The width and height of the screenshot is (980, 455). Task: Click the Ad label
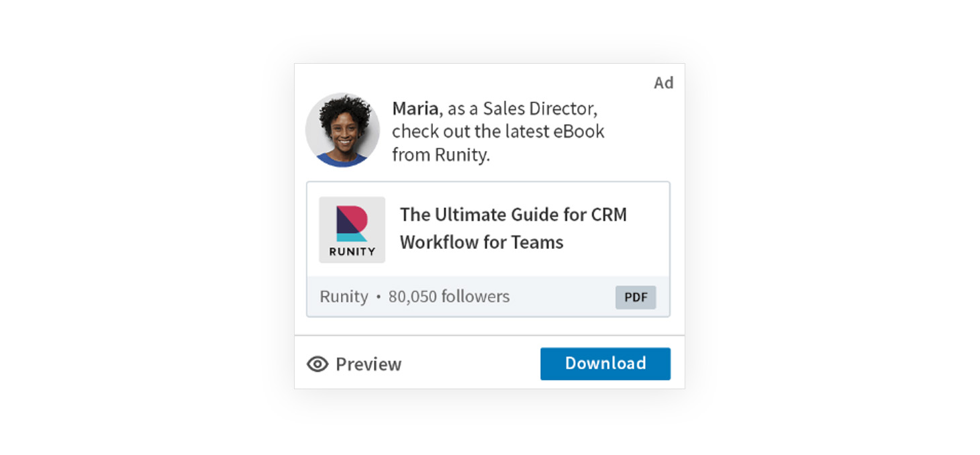click(x=664, y=83)
